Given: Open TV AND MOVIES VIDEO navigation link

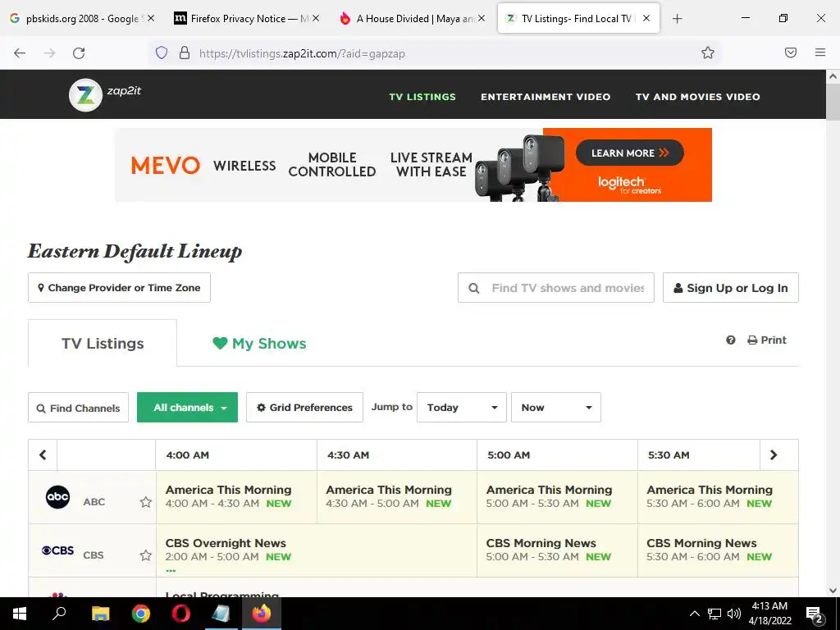Looking at the screenshot, I should [697, 97].
